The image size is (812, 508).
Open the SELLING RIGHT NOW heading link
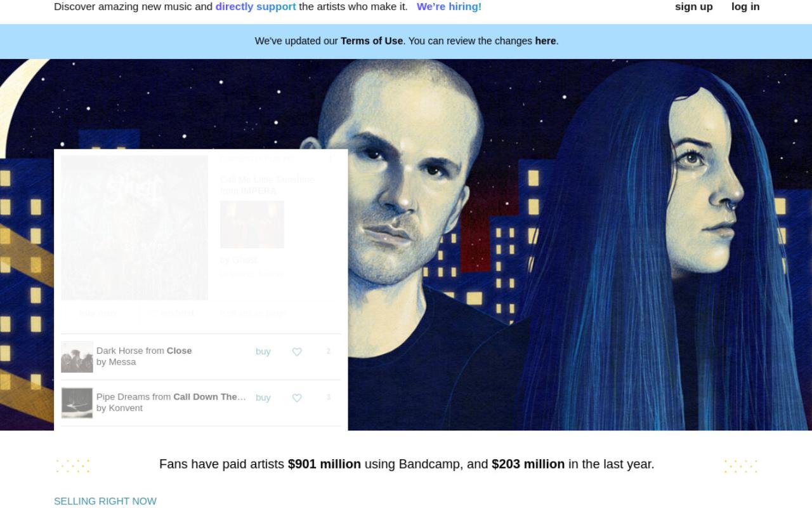pos(105,501)
